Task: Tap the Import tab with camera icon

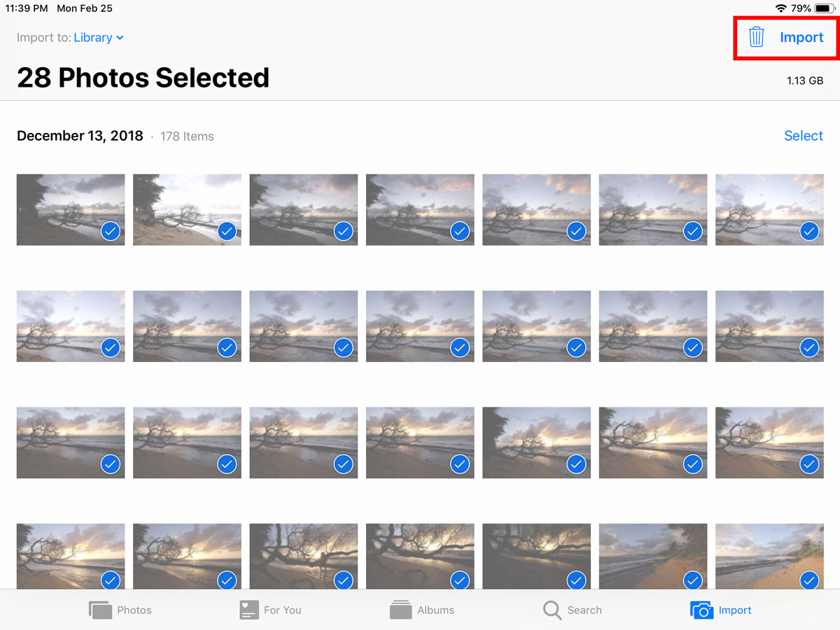Action: coord(721,610)
